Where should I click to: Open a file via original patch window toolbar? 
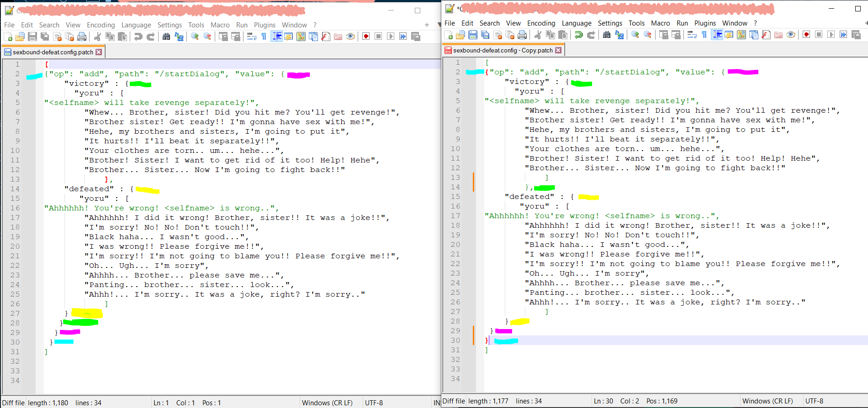click(x=20, y=37)
